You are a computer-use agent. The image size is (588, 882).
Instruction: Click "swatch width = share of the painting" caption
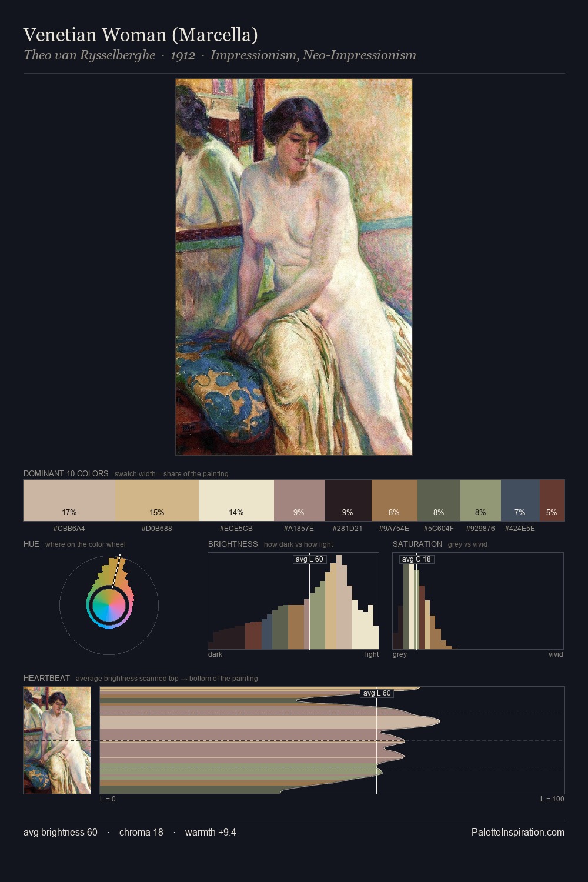pos(171,474)
